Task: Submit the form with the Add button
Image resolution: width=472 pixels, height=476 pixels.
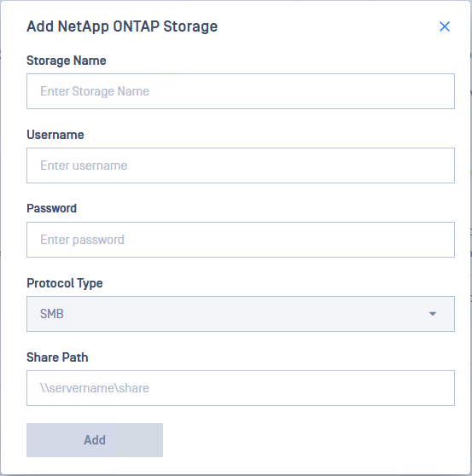Action: pyautogui.click(x=95, y=440)
